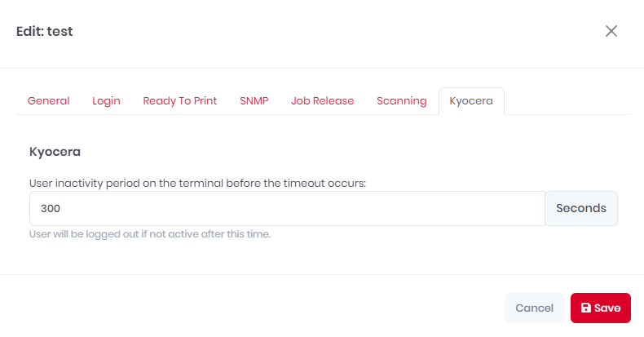Close the Edit: test dialog
The width and height of the screenshot is (644, 337).
611,31
